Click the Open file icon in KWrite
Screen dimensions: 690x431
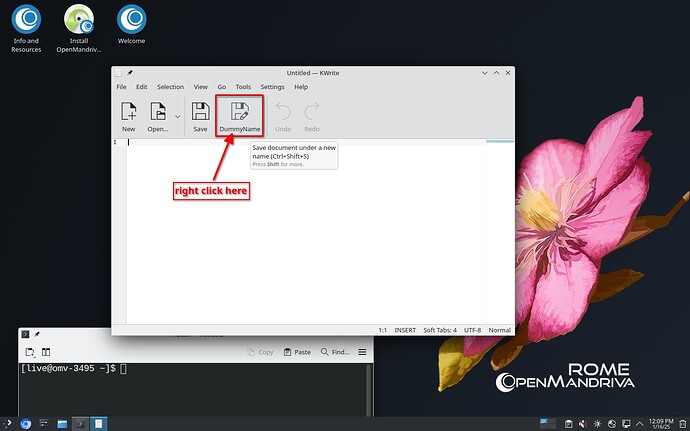point(157,112)
